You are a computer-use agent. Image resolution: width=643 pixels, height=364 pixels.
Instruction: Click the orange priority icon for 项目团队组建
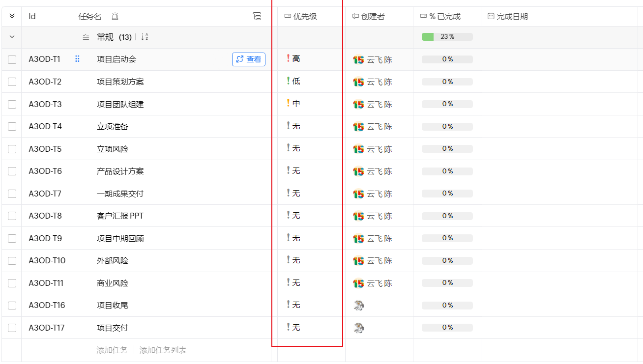(288, 103)
